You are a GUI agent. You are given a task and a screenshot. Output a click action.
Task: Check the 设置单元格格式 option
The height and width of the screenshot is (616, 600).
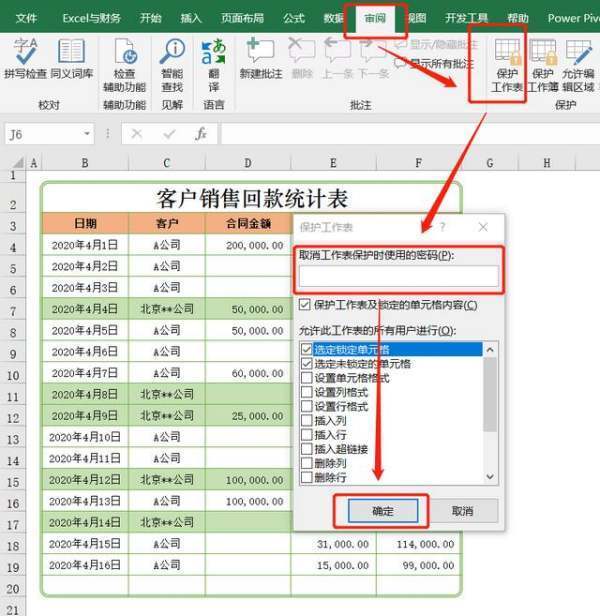pos(307,379)
